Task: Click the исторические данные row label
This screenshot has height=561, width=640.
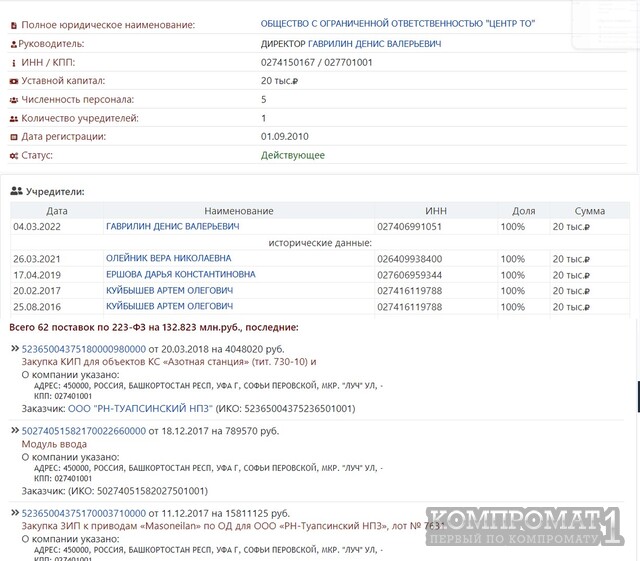Action: click(320, 243)
